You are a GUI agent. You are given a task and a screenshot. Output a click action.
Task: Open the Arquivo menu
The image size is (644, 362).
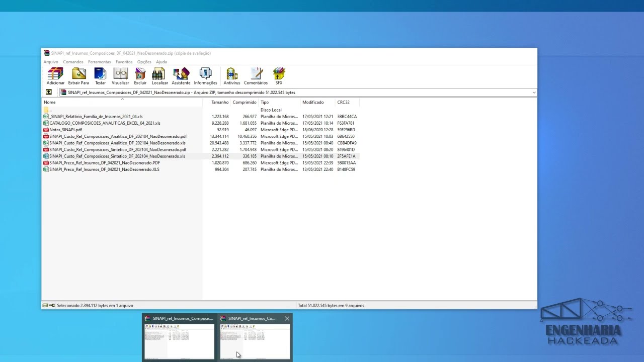tap(51, 62)
